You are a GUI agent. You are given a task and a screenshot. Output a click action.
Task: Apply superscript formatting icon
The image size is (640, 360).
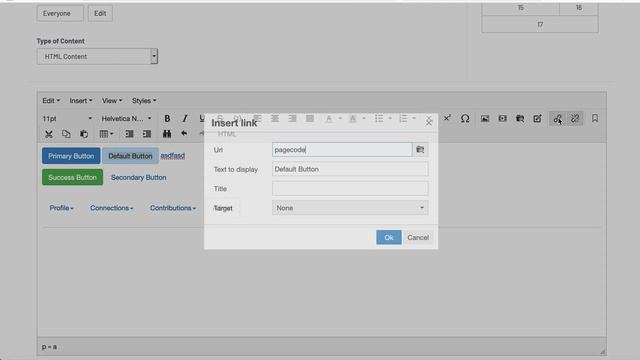447,118
